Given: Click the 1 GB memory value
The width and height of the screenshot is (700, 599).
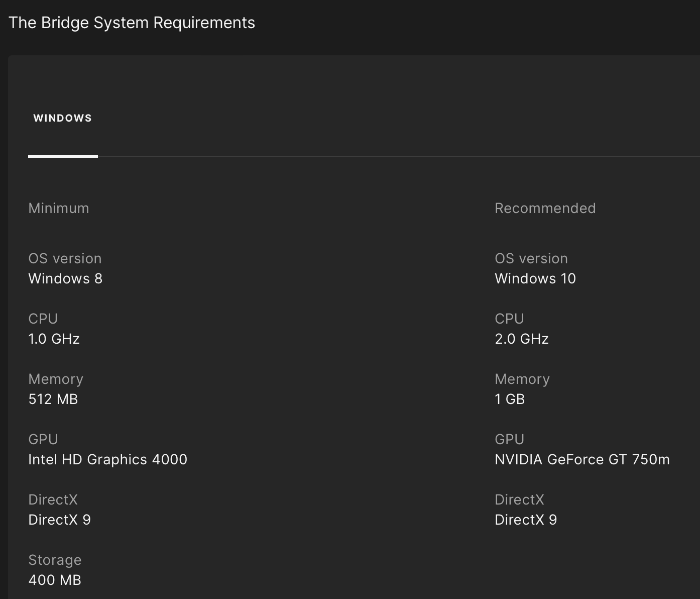Looking at the screenshot, I should click(x=510, y=399).
